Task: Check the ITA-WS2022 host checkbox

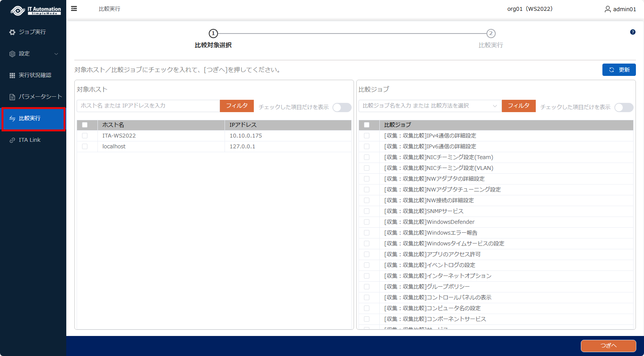Action: pos(85,136)
